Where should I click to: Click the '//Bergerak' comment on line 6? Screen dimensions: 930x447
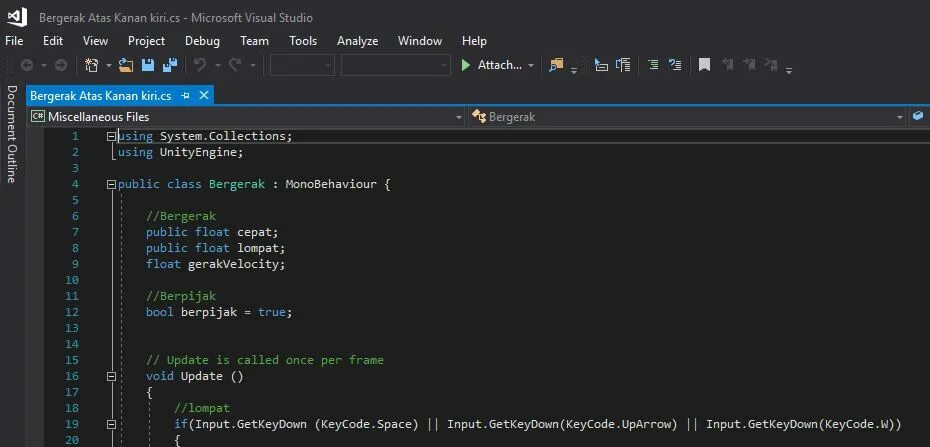click(181, 216)
